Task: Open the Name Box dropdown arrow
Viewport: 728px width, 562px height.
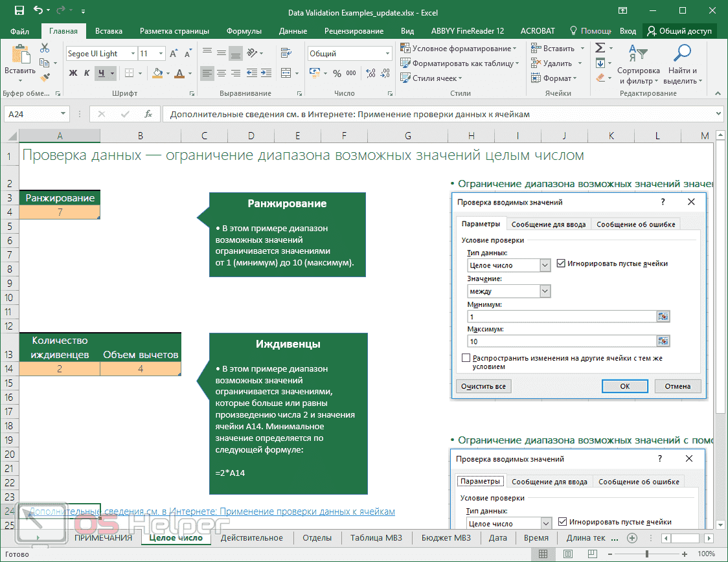Action: pyautogui.click(x=63, y=114)
